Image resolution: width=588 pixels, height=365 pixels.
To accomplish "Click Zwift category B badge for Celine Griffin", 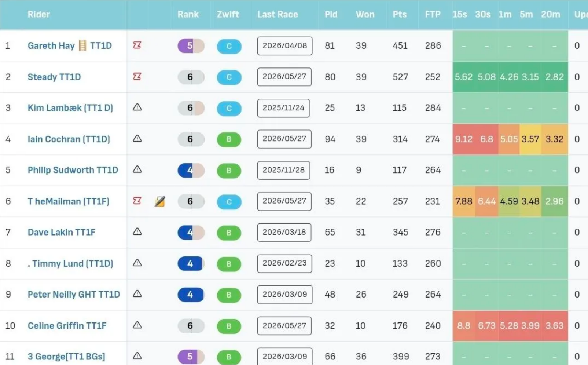I will coord(229,326).
